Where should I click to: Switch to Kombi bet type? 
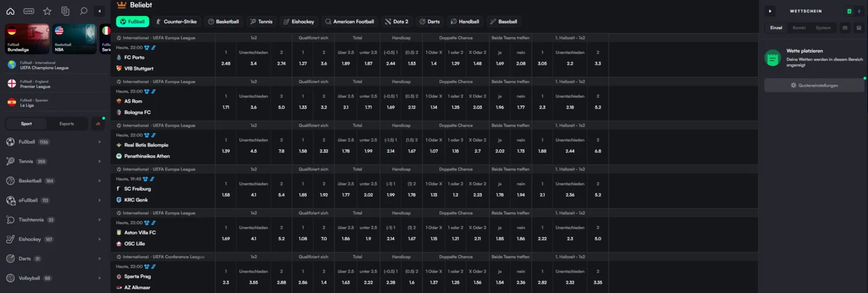point(799,28)
